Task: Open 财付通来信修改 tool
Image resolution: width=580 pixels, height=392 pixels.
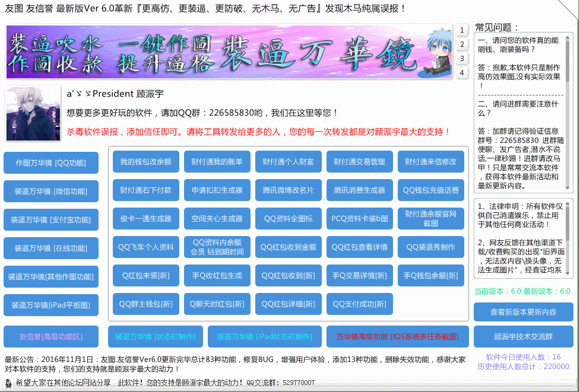Action: pos(431,161)
